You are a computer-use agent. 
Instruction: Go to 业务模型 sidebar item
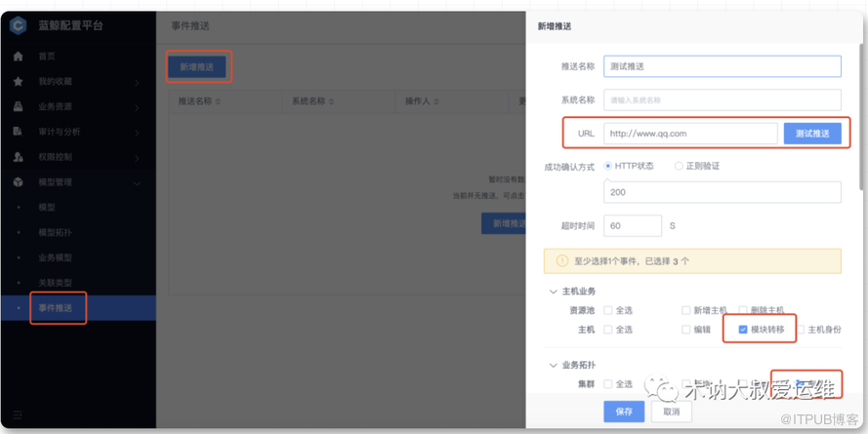click(x=55, y=258)
